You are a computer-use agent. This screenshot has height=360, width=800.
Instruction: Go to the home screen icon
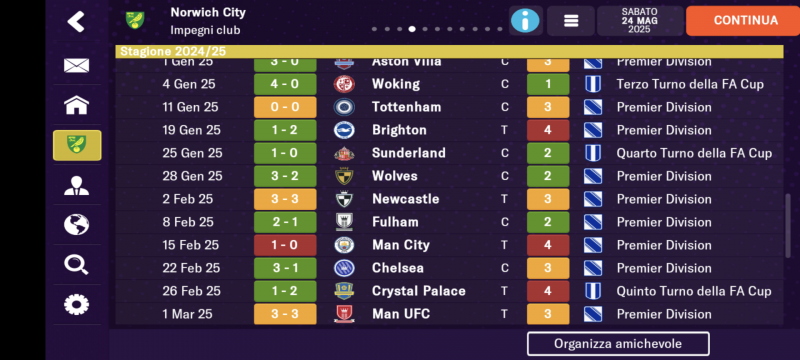77,105
